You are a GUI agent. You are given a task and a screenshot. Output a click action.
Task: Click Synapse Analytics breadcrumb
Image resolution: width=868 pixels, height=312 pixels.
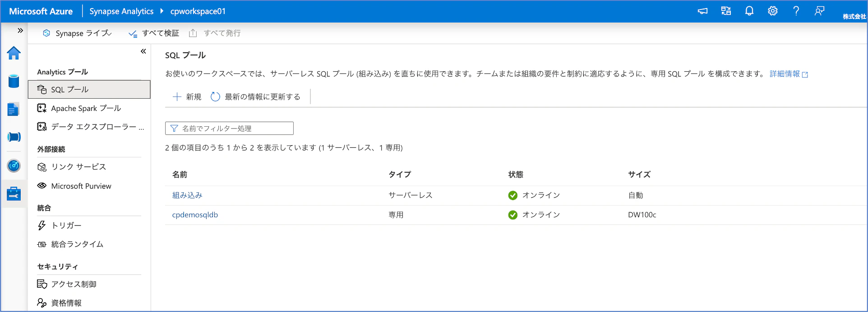point(121,11)
